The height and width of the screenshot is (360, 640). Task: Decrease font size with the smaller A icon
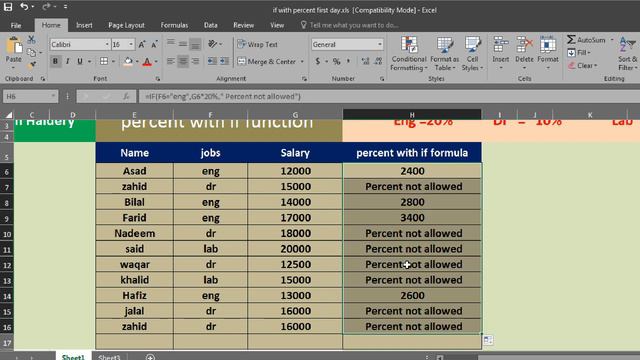[x=154, y=44]
